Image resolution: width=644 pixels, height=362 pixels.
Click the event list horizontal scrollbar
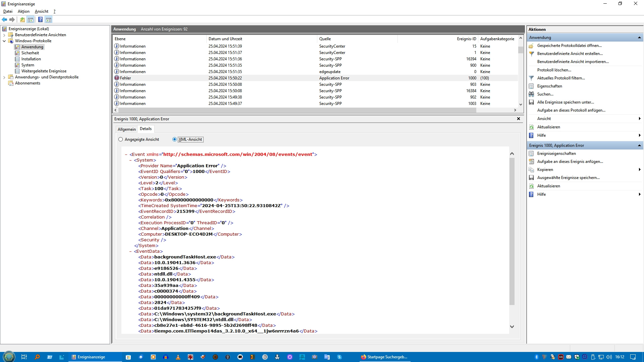click(297, 110)
